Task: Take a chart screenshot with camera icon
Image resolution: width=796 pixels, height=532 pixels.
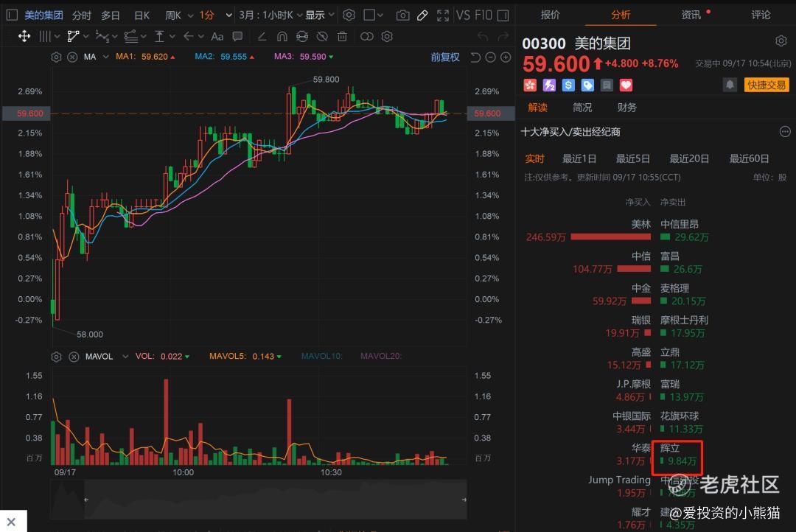Action: tap(402, 15)
